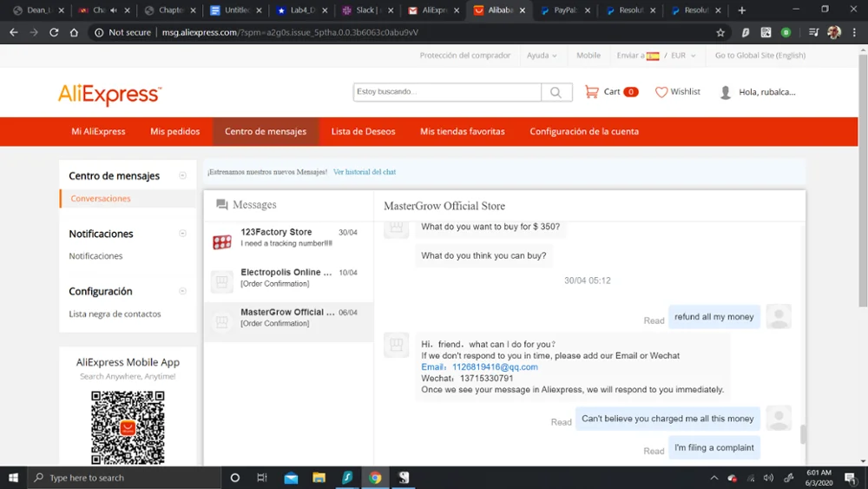The height and width of the screenshot is (489, 868).
Task: Open the Electropolis Online conversation
Action: click(x=288, y=281)
